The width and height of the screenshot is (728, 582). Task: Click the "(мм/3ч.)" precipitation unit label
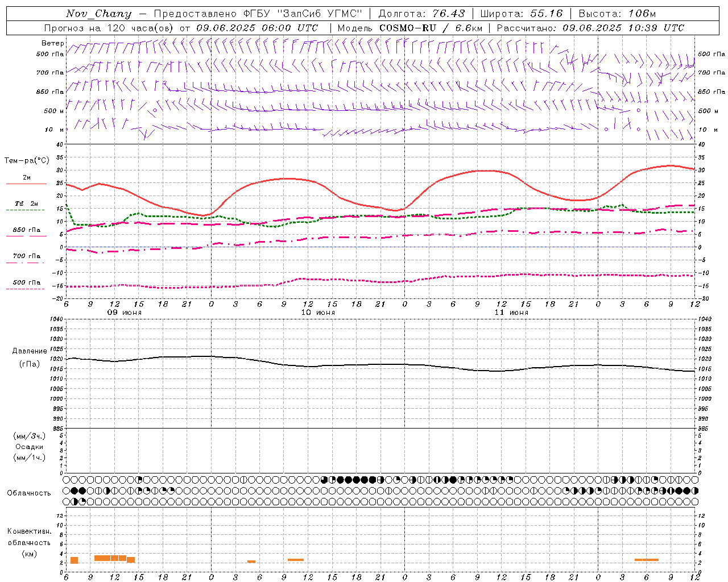point(30,436)
